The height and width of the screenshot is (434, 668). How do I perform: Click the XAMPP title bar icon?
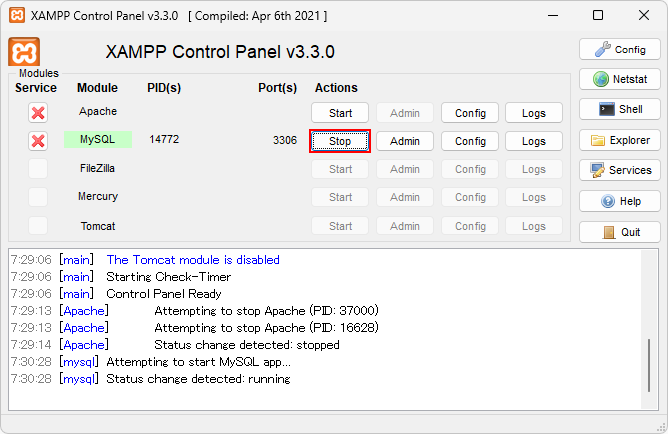coord(17,15)
